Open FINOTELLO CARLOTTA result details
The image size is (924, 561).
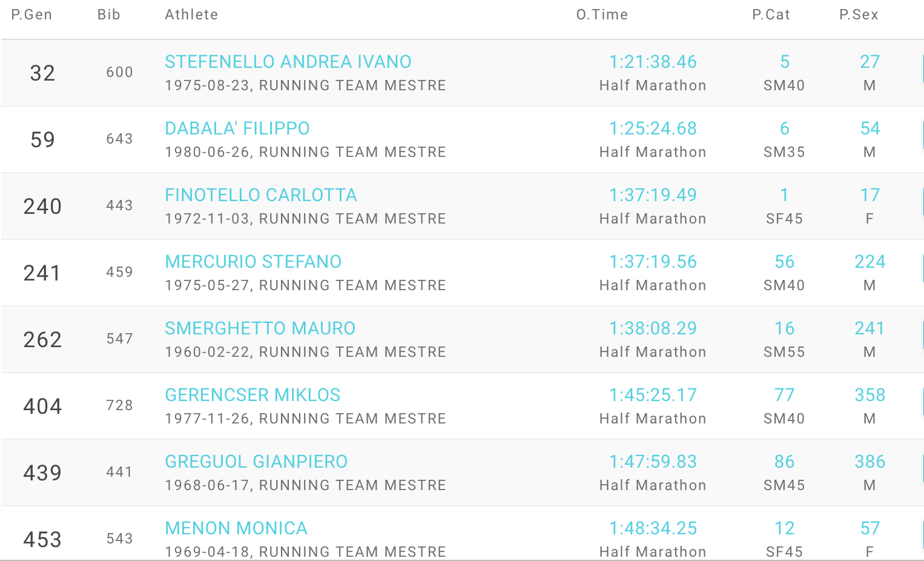260,195
